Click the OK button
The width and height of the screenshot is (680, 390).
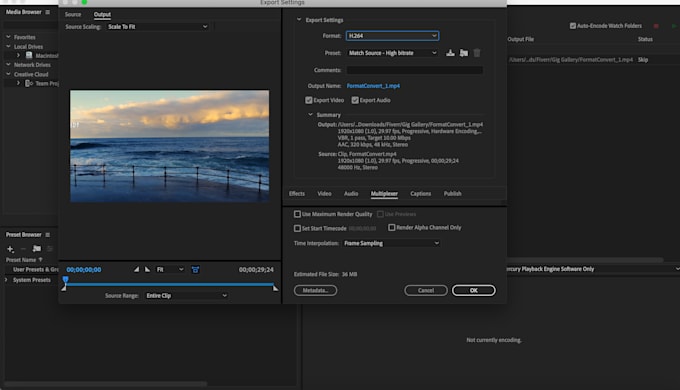pyautogui.click(x=474, y=290)
